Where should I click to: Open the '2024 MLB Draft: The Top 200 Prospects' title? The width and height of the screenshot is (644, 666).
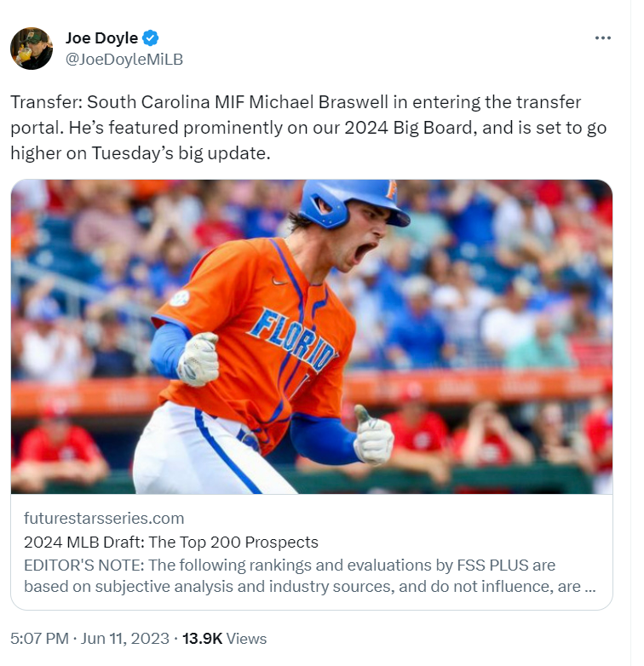click(170, 542)
